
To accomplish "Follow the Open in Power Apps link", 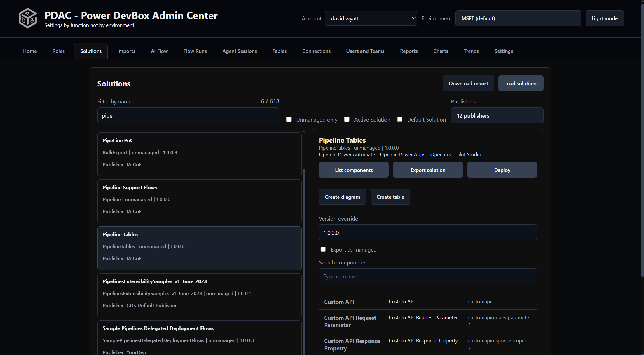I will click(402, 155).
